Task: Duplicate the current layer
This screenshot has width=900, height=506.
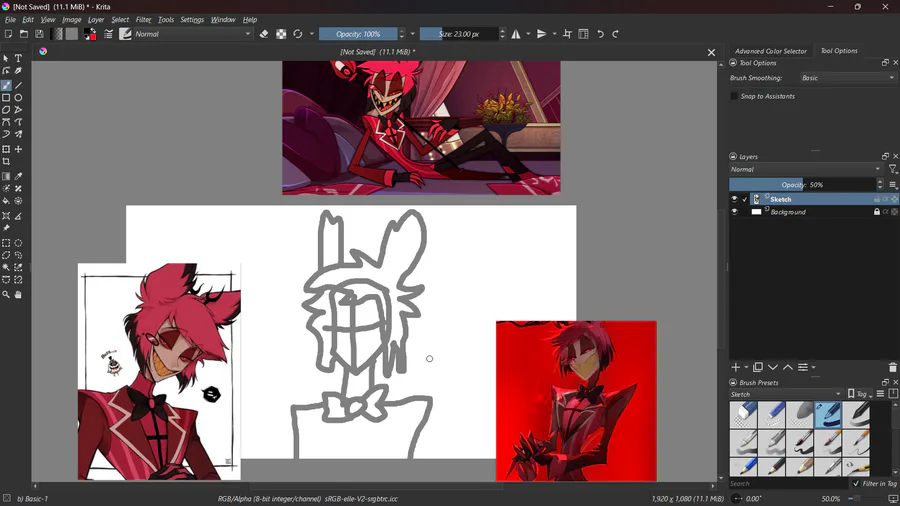Action: point(758,367)
